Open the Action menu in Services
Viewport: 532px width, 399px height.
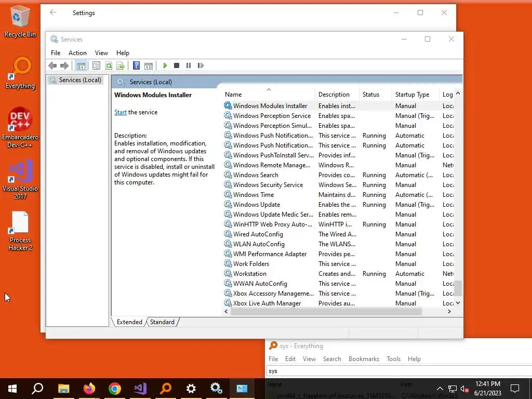(77, 53)
